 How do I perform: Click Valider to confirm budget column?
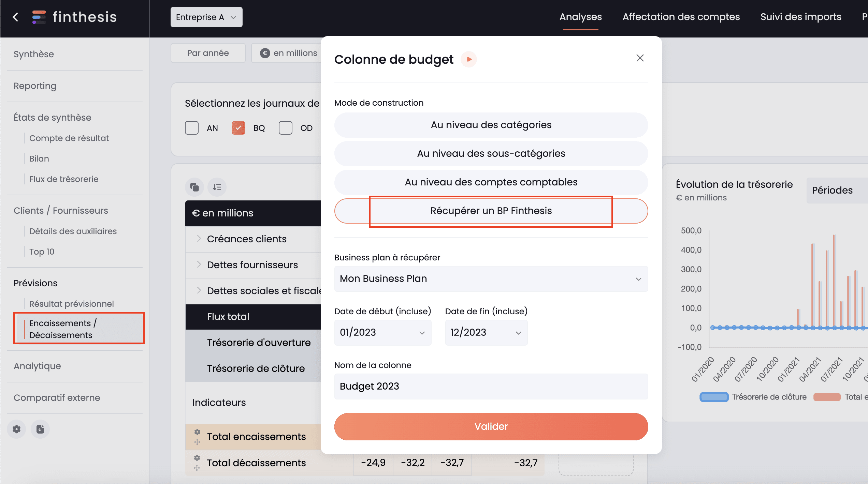(491, 426)
